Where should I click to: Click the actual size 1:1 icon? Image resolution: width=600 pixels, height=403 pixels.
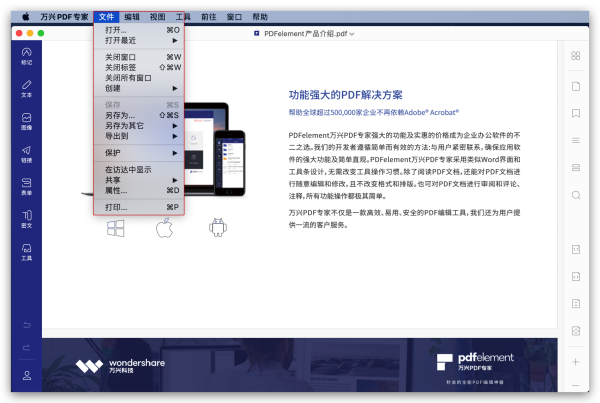[x=576, y=250]
